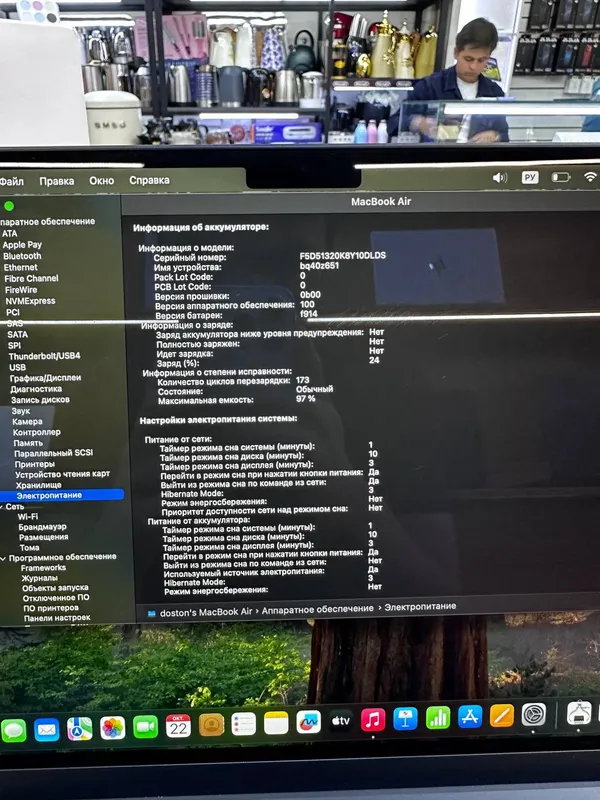Image resolution: width=600 pixels, height=800 pixels.
Task: Select Apple Pay in the sidebar
Action: tap(22, 245)
